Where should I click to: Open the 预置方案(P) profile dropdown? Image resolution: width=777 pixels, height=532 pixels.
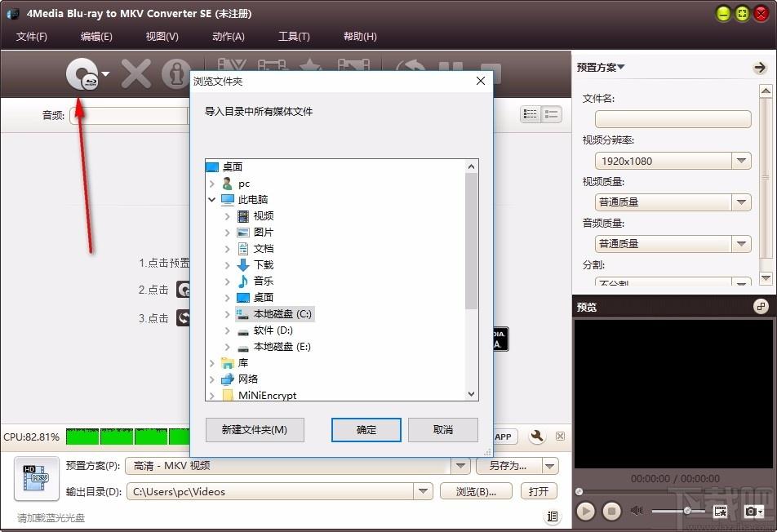tap(460, 466)
